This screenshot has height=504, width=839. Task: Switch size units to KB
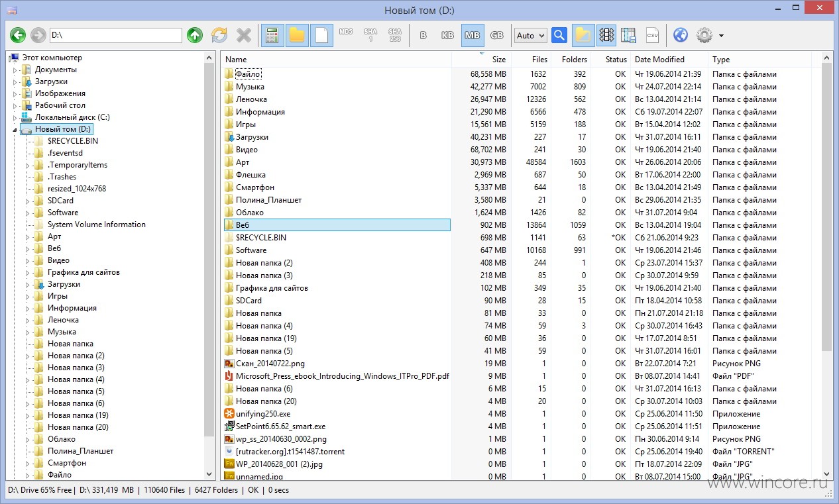448,35
